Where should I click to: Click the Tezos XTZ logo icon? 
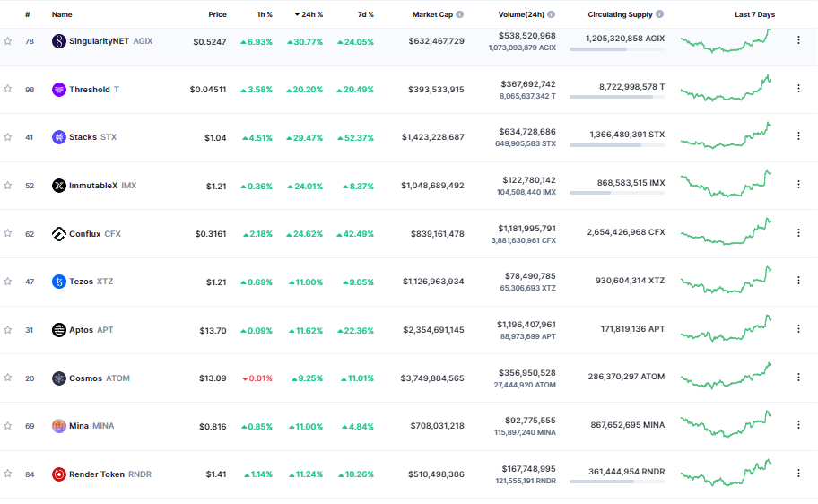59,282
